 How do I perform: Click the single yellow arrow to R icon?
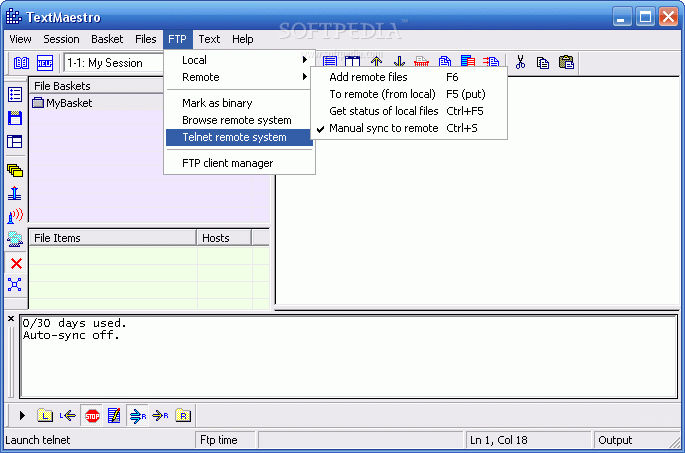160,415
